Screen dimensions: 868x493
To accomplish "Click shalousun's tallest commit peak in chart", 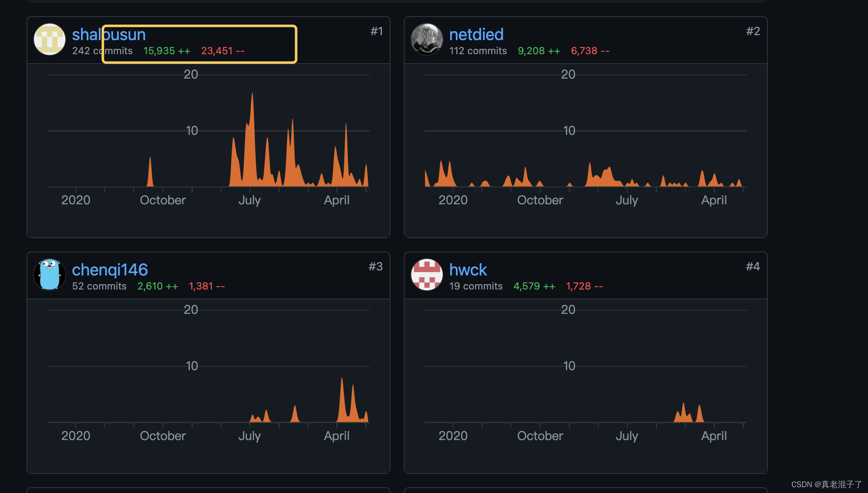I will 252,141.
